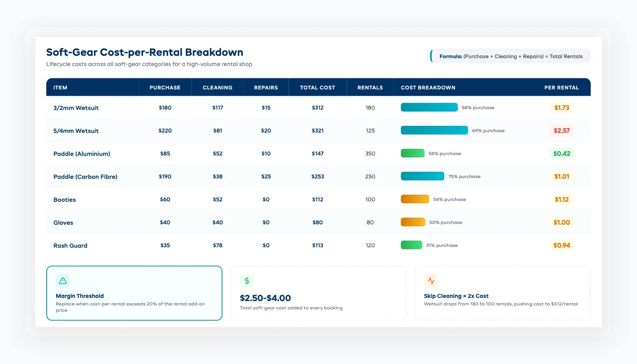637x364 pixels.
Task: Open the Purchase column header sort
Action: click(165, 87)
